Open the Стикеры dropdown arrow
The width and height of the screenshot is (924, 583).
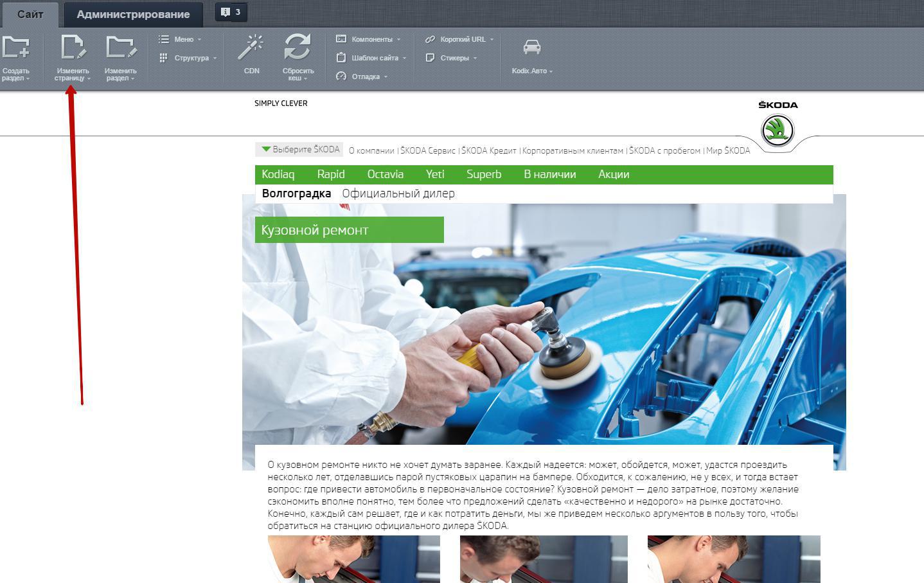tap(475, 58)
